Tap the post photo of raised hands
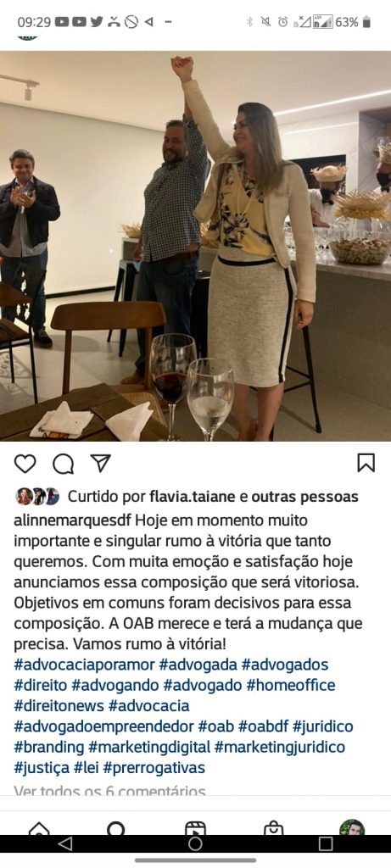The width and height of the screenshot is (391, 868). (195, 246)
